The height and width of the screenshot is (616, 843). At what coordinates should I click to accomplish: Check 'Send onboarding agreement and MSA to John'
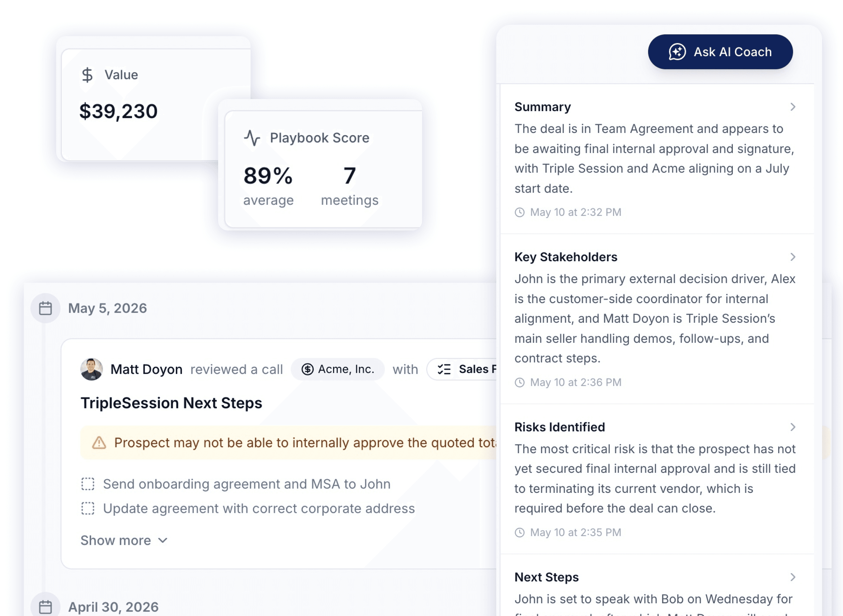pos(88,484)
